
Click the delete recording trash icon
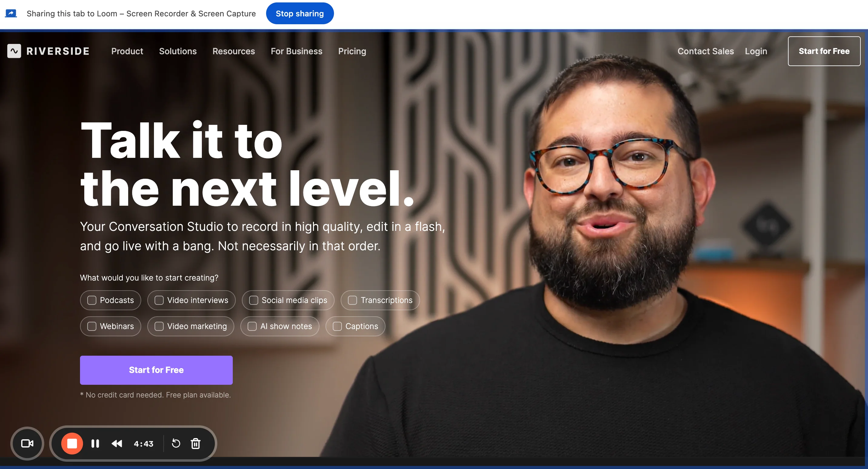[196, 444]
